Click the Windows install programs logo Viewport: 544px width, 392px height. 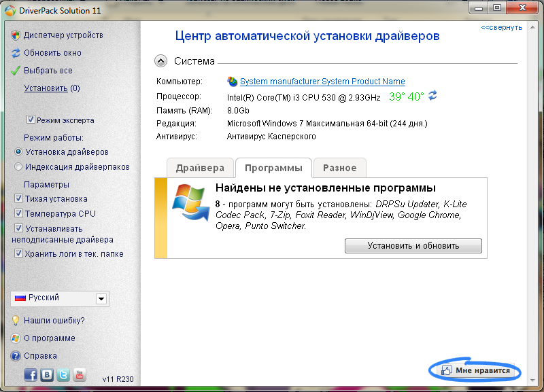pyautogui.click(x=191, y=202)
